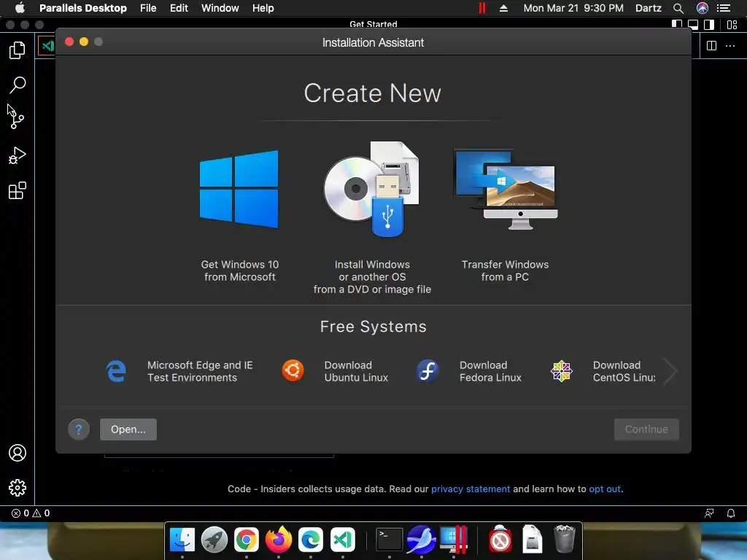The image size is (747, 560).
Task: Open Notification Center list icon
Action: [x=724, y=8]
